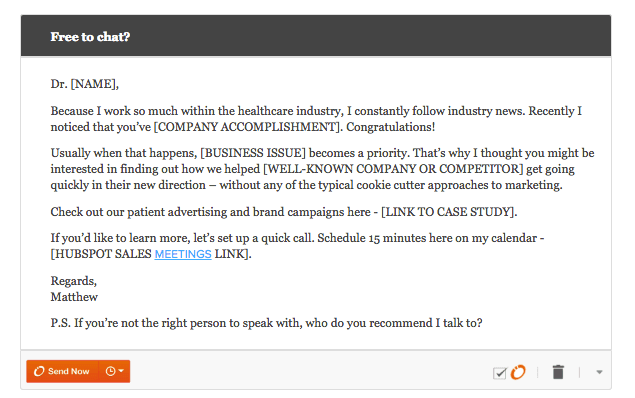Click the [COMPANY ACCOMPLISHMENT] placeholder text

(x=247, y=127)
